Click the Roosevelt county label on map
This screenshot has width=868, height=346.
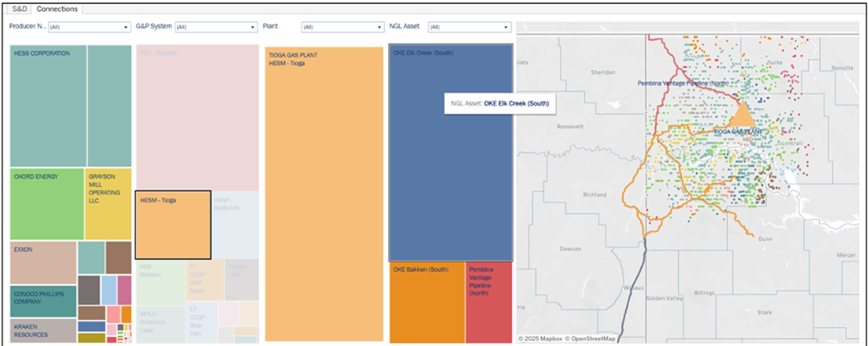coord(570,126)
